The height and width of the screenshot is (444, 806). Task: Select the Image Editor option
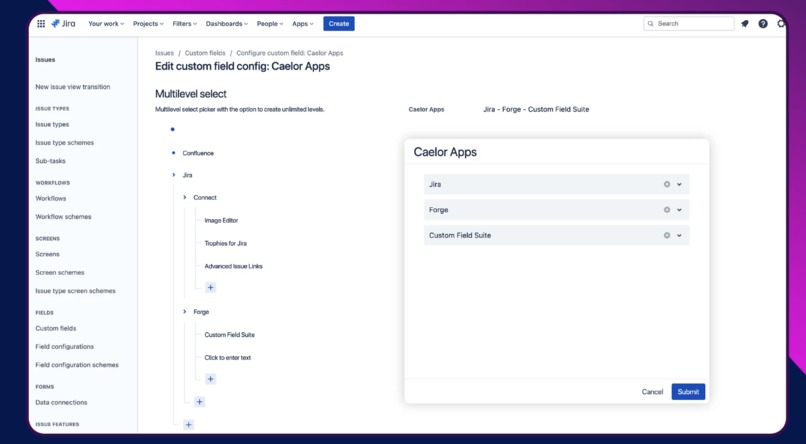221,220
